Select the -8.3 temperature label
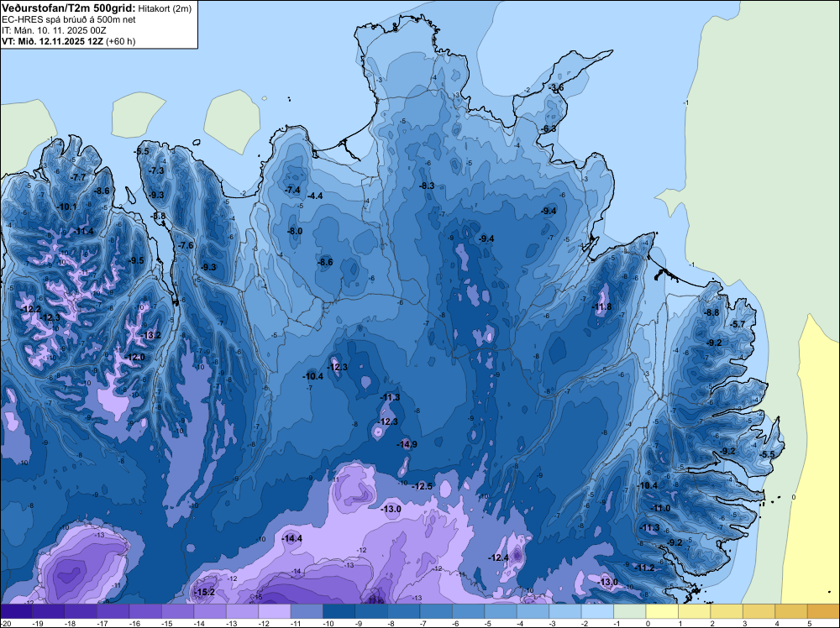Screen dimensions: 840x628 pos(426,186)
